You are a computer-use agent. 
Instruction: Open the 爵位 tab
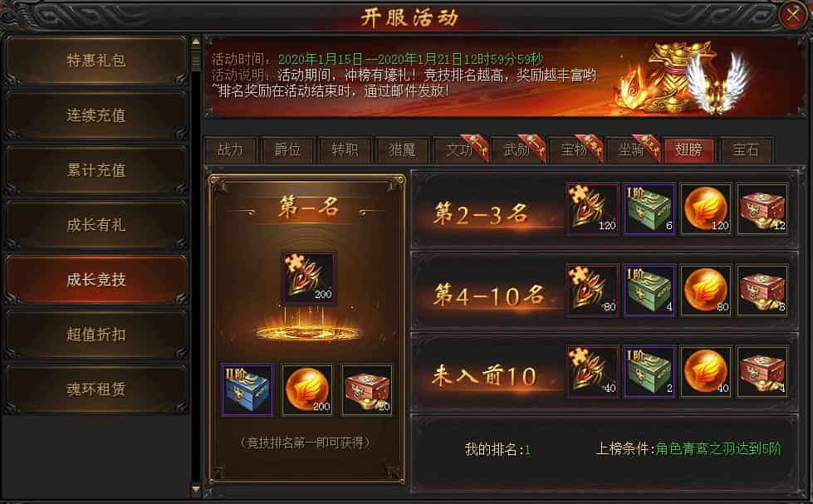point(288,150)
